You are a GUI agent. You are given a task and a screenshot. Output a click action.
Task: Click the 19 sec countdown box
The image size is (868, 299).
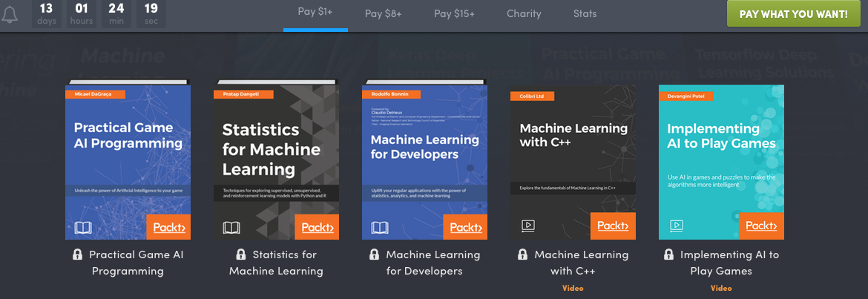point(151,14)
